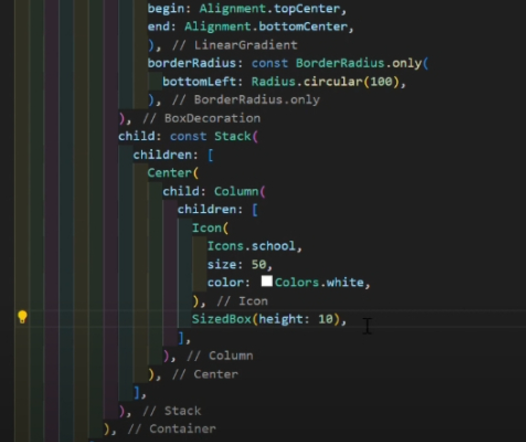The height and width of the screenshot is (442, 526).
Task: Click the // Center closing comment
Action: coord(205,374)
